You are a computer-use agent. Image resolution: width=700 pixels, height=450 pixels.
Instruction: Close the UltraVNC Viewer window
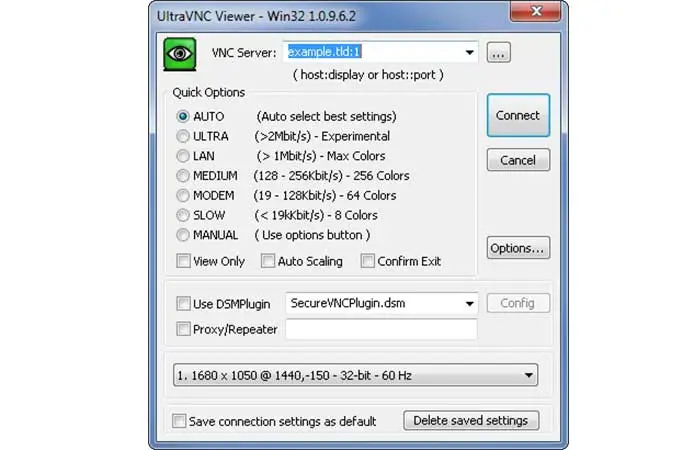536,11
